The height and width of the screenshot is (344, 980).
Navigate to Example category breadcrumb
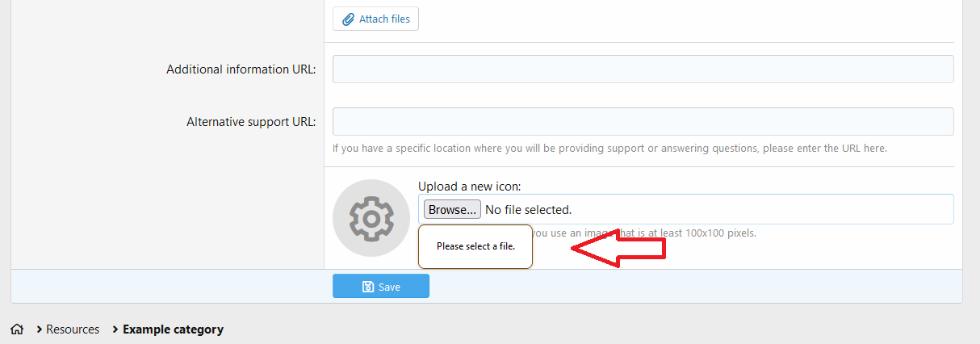coord(173,329)
